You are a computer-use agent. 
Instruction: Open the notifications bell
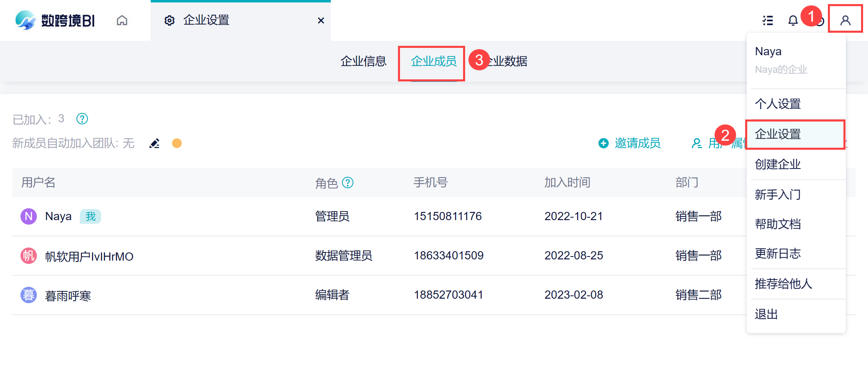[x=793, y=20]
